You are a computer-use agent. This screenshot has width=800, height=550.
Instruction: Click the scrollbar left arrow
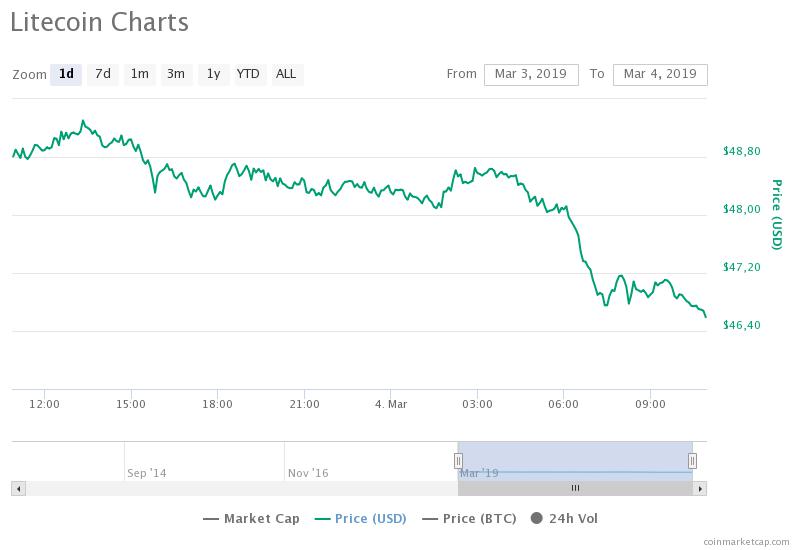[17, 488]
